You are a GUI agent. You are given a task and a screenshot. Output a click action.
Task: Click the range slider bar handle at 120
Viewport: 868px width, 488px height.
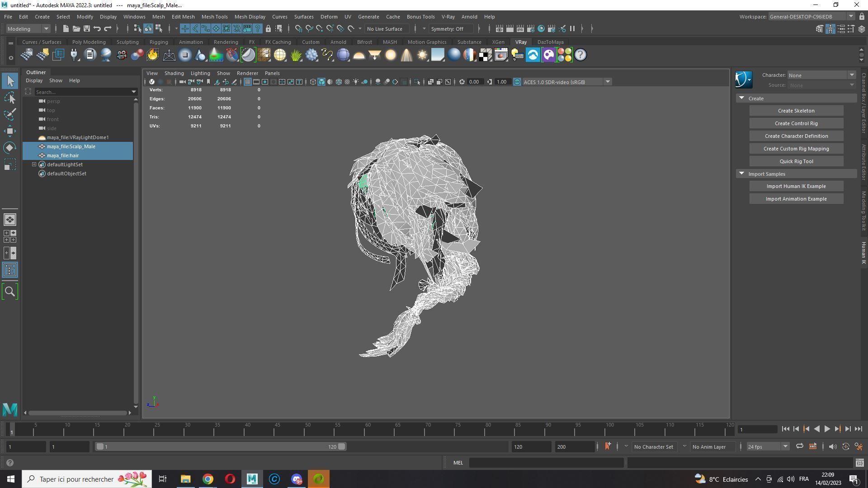point(342,446)
